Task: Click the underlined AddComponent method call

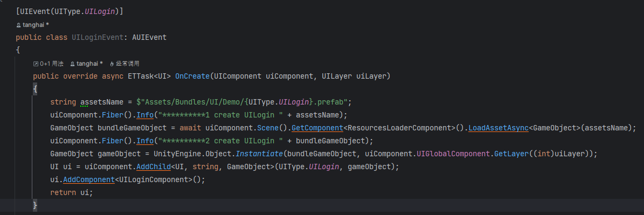Action: click(x=89, y=180)
